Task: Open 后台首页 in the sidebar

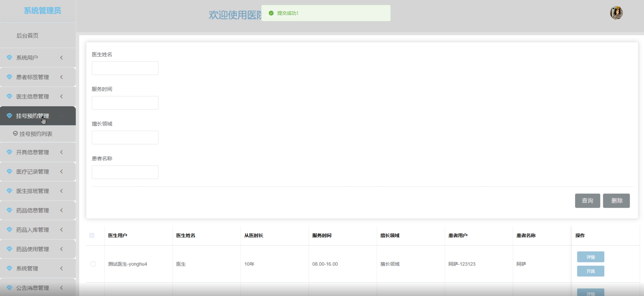Action: [x=27, y=36]
